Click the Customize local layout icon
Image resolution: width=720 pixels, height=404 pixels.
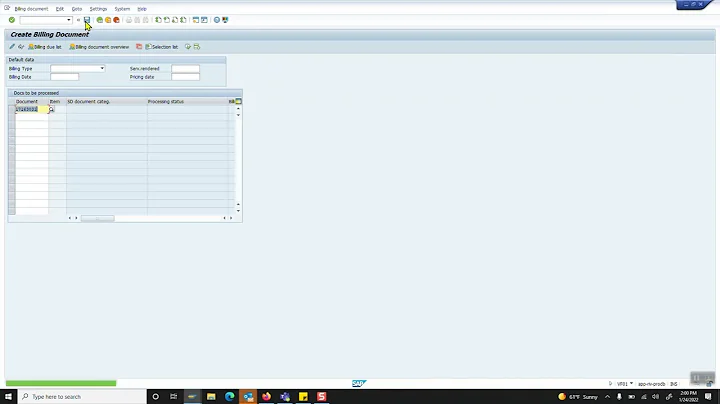pos(225,20)
